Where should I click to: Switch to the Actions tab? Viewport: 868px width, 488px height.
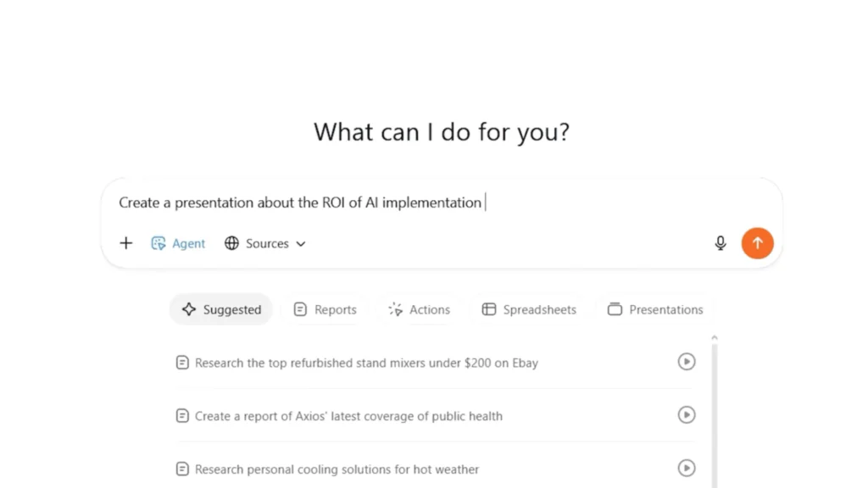419,309
